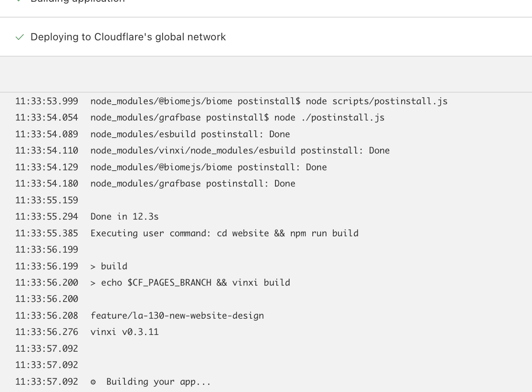Image resolution: width=532 pixels, height=392 pixels.
Task: Expand the Building application step row
Action: (x=78, y=1)
